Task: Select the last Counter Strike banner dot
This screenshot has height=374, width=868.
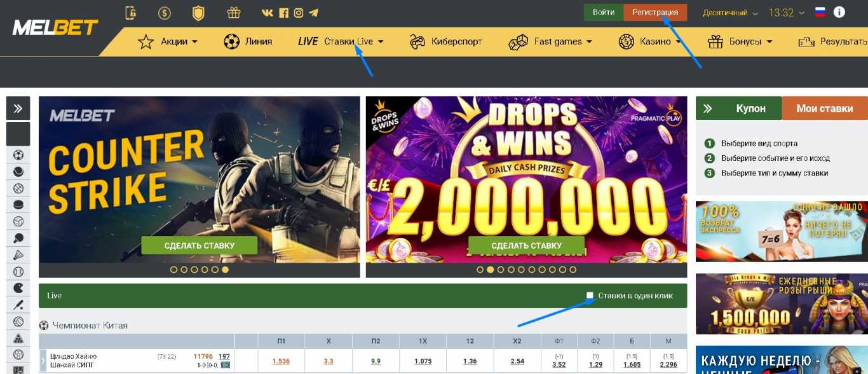Action: 226,270
